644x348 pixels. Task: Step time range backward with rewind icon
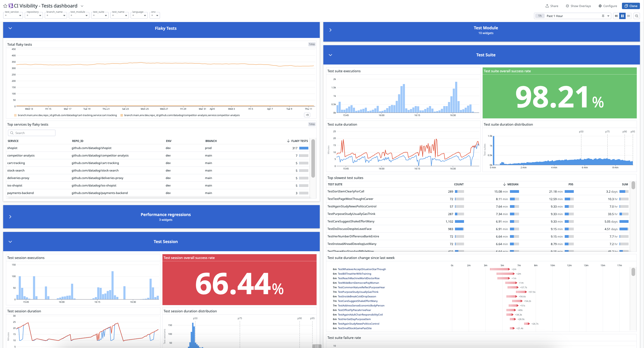click(616, 16)
